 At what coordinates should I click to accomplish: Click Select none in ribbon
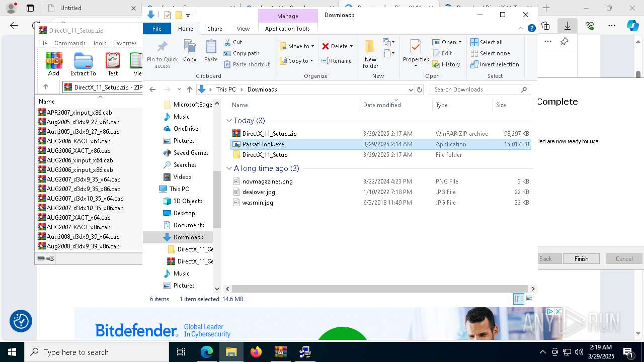(x=490, y=53)
